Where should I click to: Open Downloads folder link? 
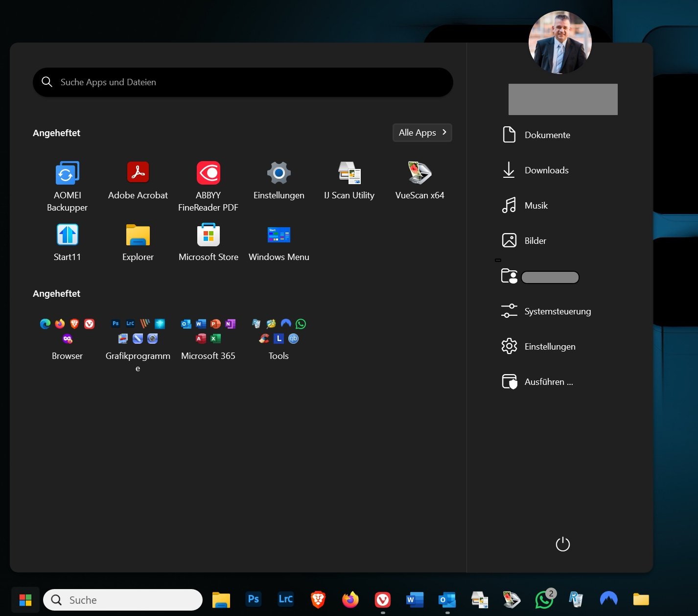coord(535,170)
